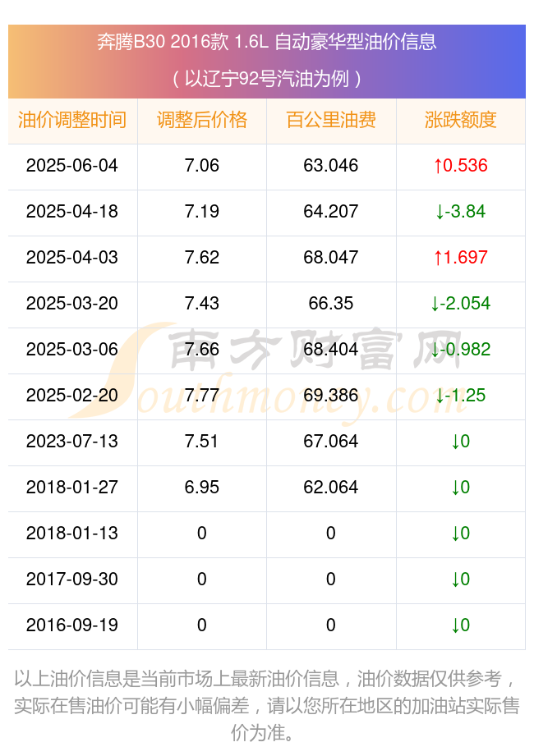Click the green decrease value '↓-2.054'
Viewport: 534px width, 756px height.
coord(461,304)
